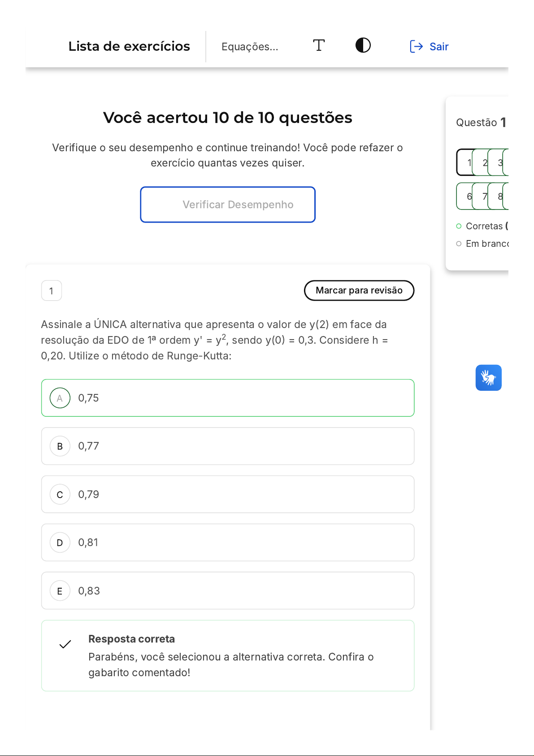Click the Sair link text
This screenshot has height=756, width=534.
(439, 47)
